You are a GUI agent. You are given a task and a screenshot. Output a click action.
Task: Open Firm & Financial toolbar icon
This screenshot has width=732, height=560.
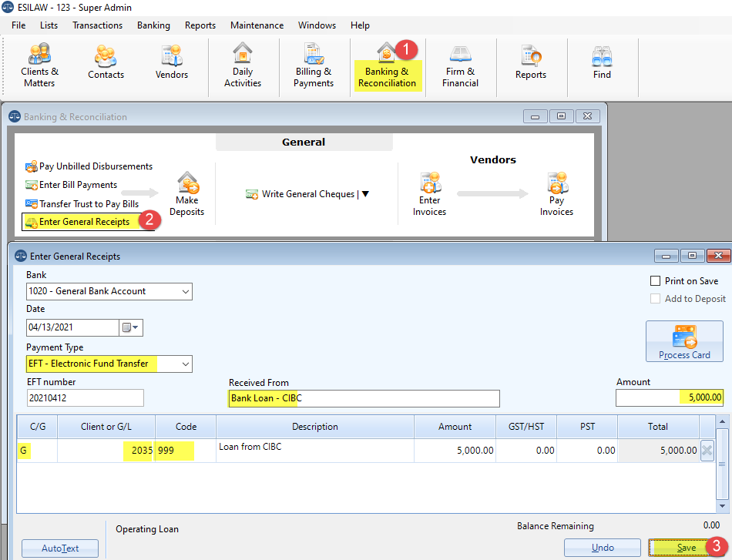pyautogui.click(x=460, y=65)
